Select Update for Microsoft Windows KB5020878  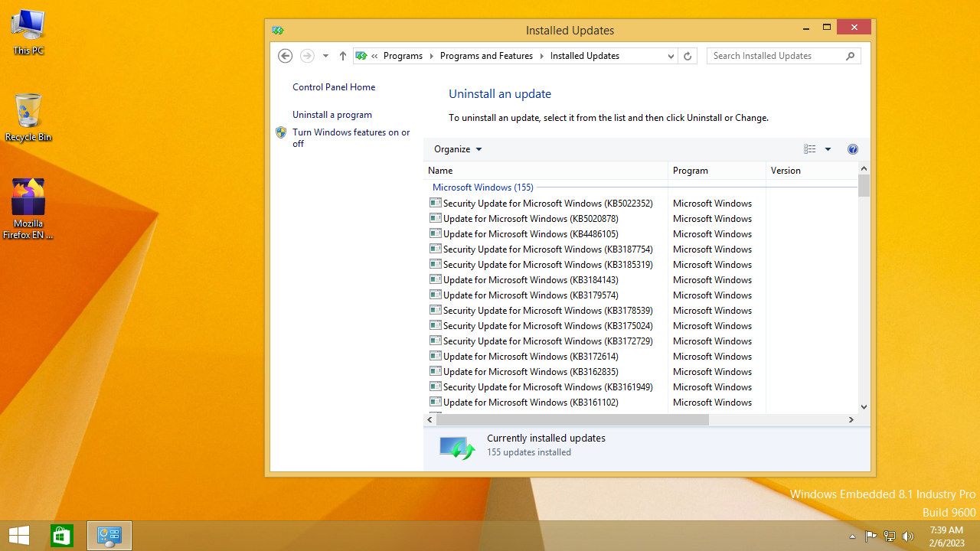pyautogui.click(x=642, y=218)
